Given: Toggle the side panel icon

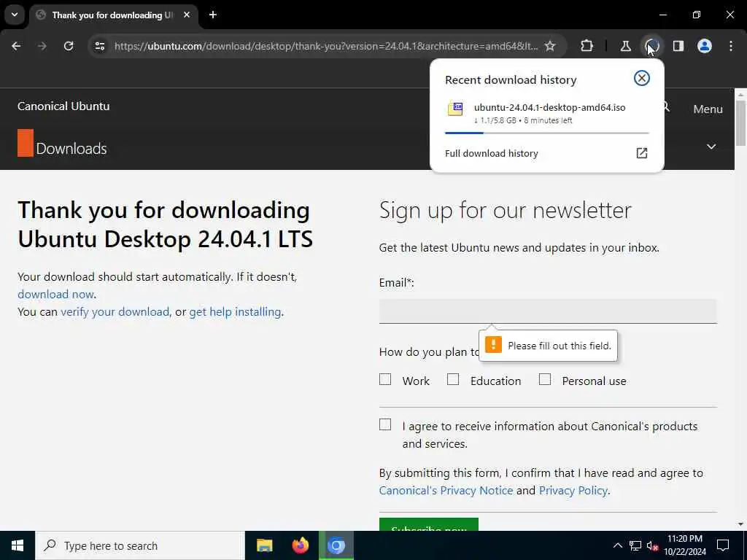Looking at the screenshot, I should click(x=678, y=46).
